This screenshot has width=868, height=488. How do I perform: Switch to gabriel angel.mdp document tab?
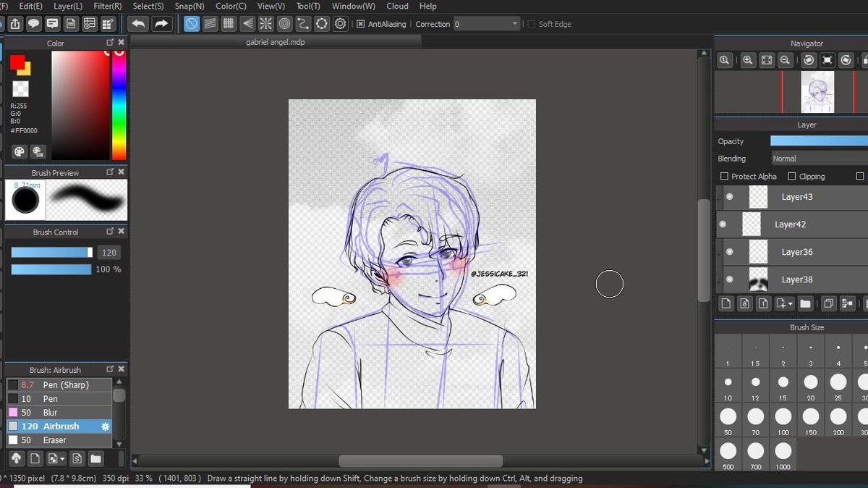pos(276,42)
